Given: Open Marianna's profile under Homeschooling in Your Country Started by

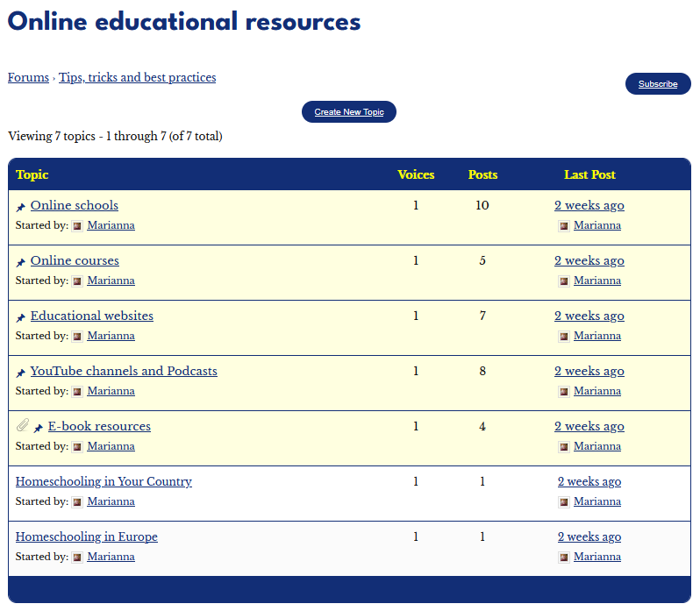Looking at the screenshot, I should click(x=111, y=502).
